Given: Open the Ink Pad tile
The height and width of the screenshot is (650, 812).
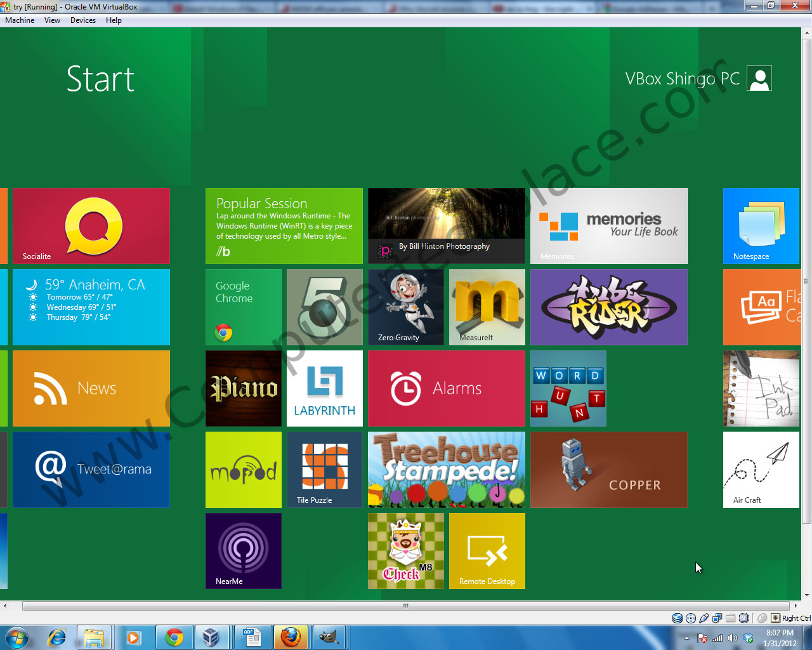Looking at the screenshot, I should (761, 388).
